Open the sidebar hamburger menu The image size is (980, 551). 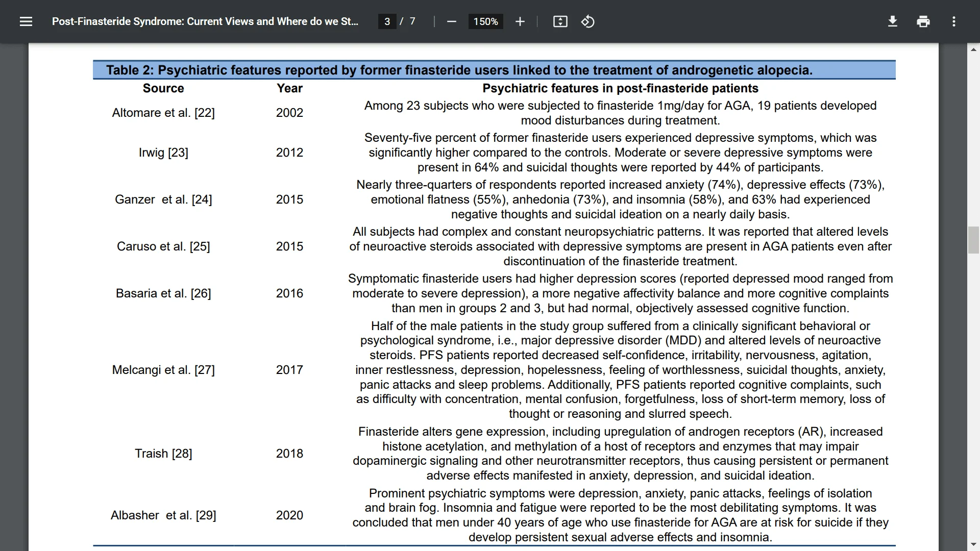pos(26,21)
